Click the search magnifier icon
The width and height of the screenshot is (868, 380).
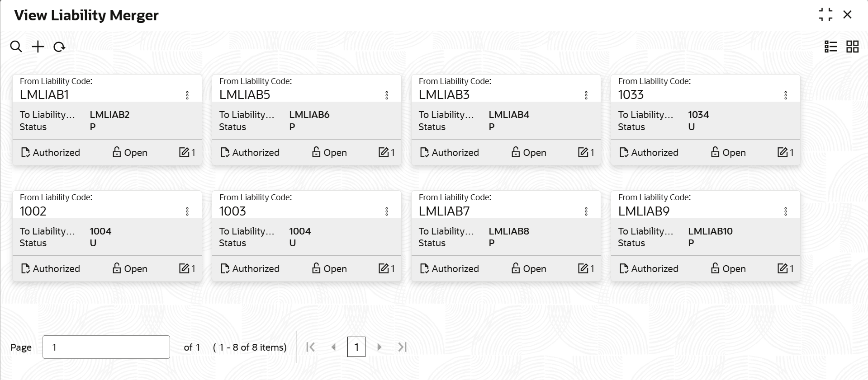[x=16, y=47]
